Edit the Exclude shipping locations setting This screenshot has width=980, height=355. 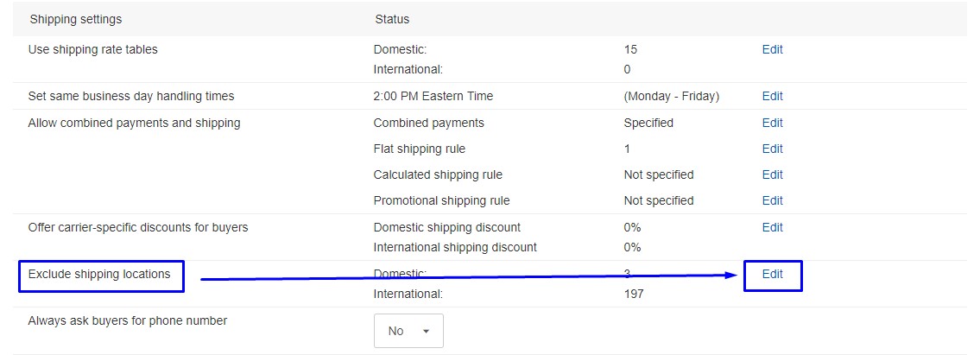click(772, 274)
